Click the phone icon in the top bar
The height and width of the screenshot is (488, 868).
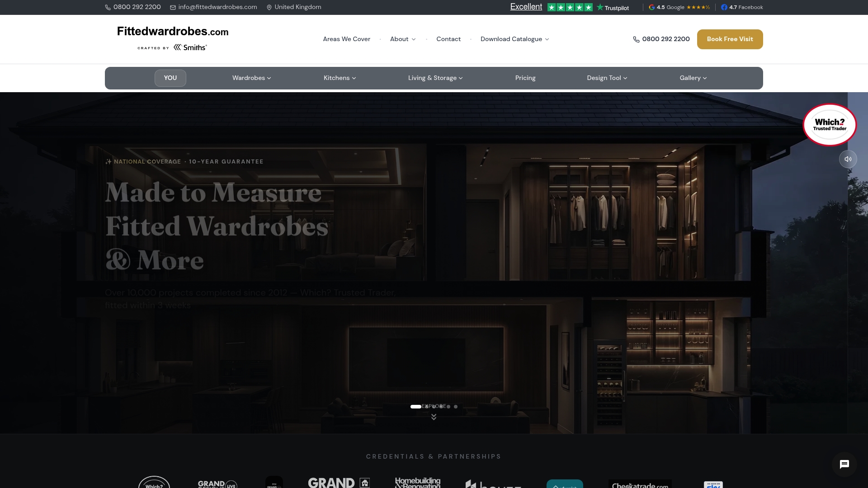click(108, 8)
